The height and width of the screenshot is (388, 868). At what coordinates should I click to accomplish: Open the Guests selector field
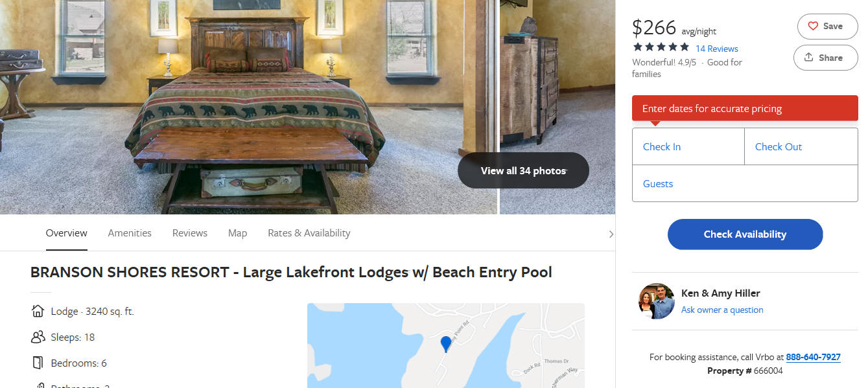[745, 183]
